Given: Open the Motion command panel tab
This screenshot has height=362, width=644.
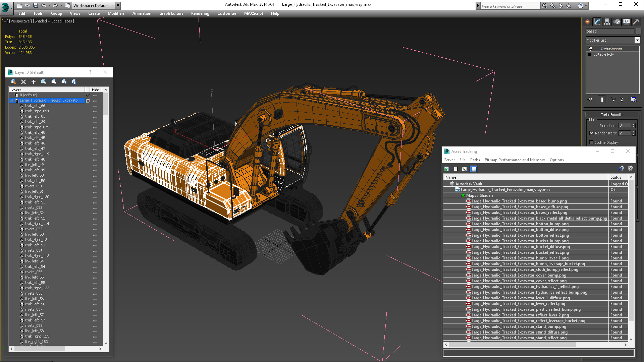Looking at the screenshot, I should pyautogui.click(x=617, y=22).
